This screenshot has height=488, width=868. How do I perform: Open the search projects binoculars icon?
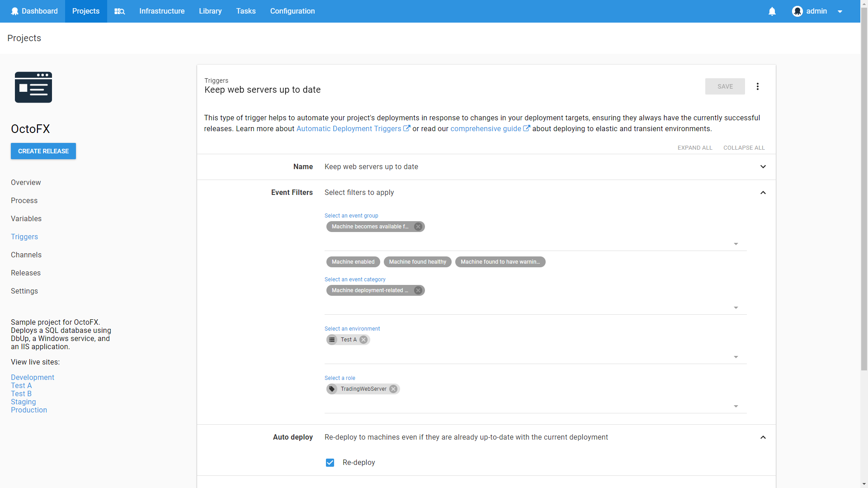coord(119,11)
